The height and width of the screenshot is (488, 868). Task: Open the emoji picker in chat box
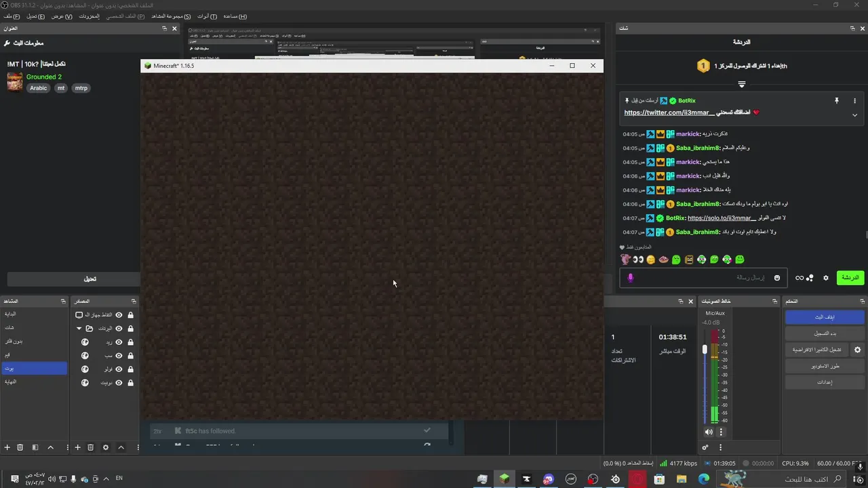tap(777, 278)
